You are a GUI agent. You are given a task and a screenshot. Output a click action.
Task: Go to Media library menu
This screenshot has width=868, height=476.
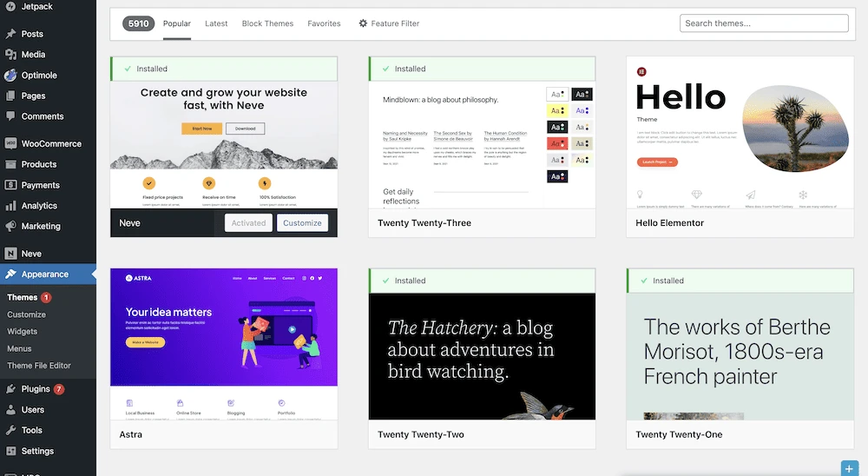tap(33, 55)
